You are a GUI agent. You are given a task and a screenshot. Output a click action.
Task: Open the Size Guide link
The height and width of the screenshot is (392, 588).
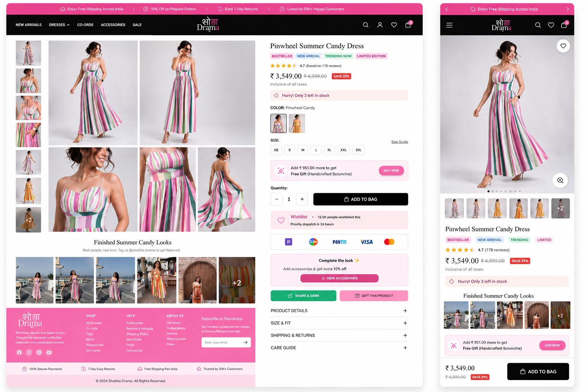(x=400, y=142)
